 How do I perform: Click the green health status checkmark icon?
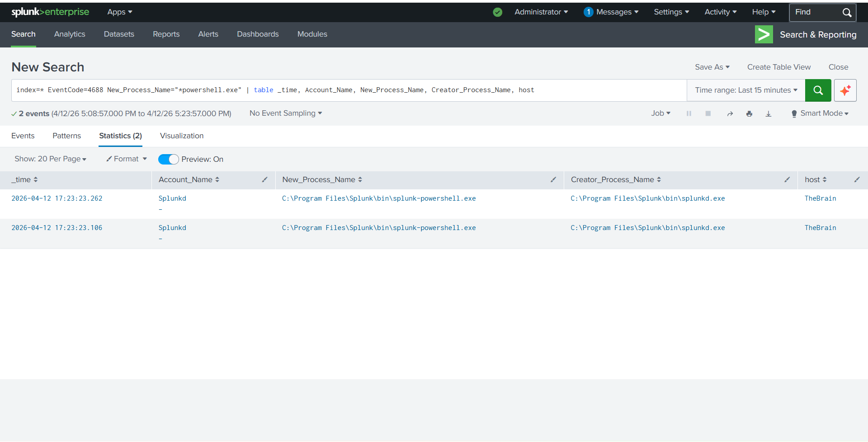coord(497,12)
